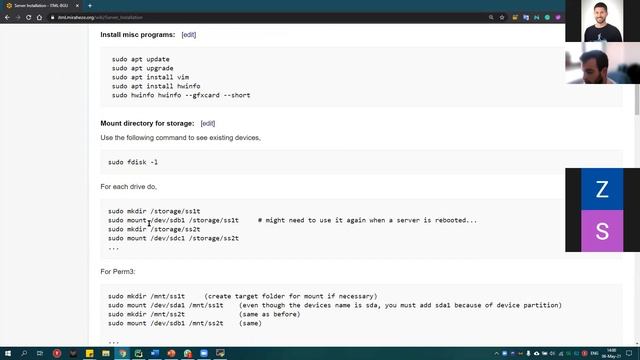
Task: Click the 'sudo mkdir /storage/ss1t' line
Action: tap(154, 211)
